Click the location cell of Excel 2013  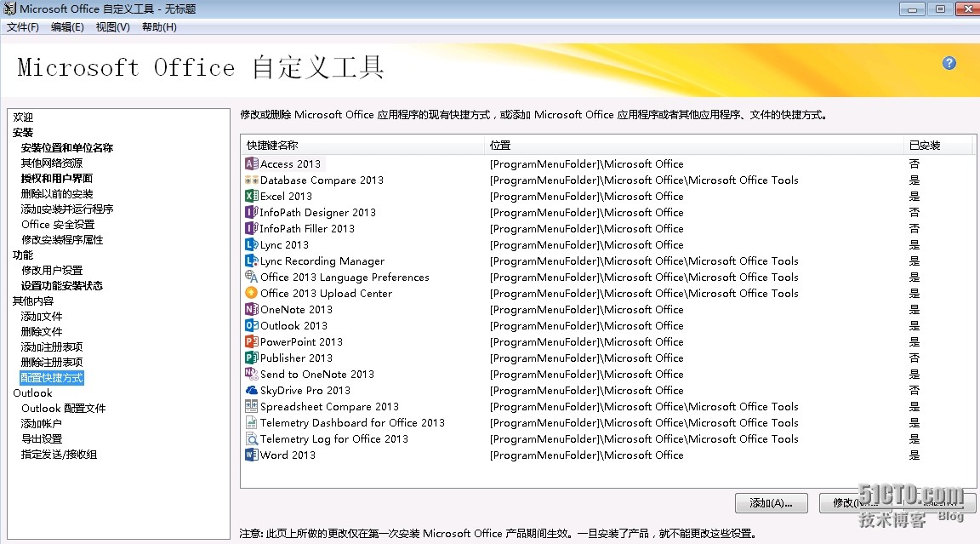click(x=587, y=197)
